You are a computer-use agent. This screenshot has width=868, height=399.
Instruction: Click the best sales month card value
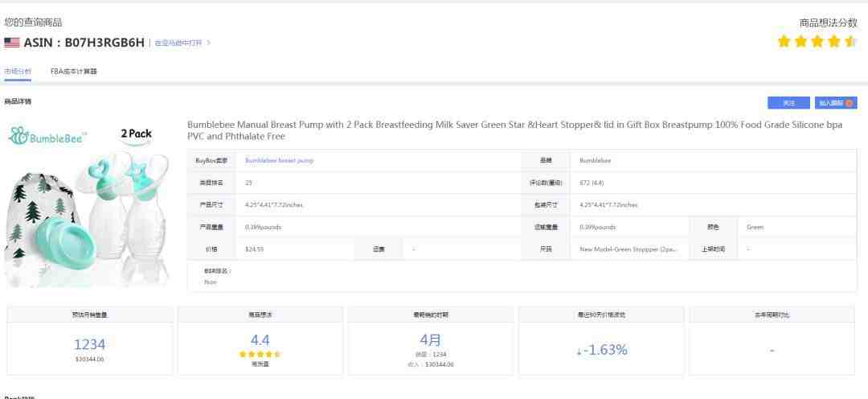pyautogui.click(x=431, y=339)
